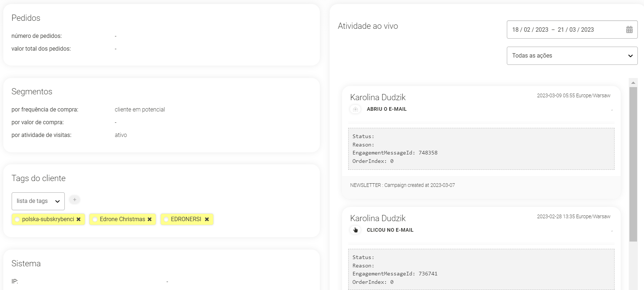Screen dimensions: 644x290
Task: Click por atividade de visitas label
Action: [41, 135]
